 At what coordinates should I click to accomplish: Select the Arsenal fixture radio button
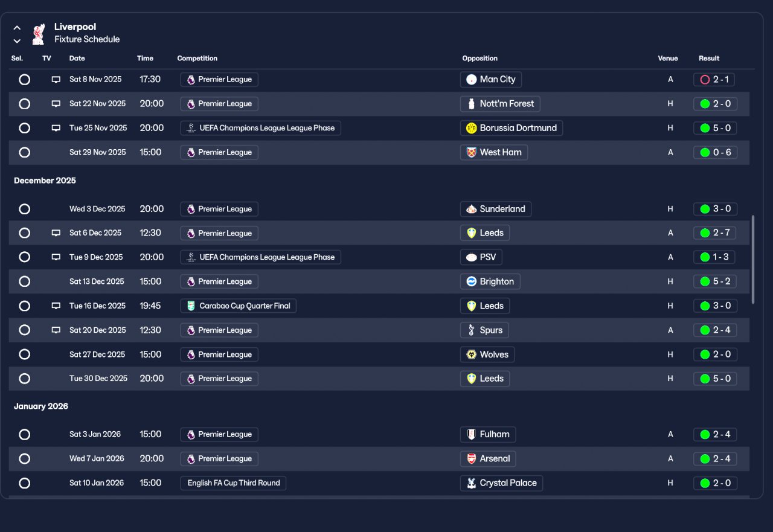click(x=24, y=459)
